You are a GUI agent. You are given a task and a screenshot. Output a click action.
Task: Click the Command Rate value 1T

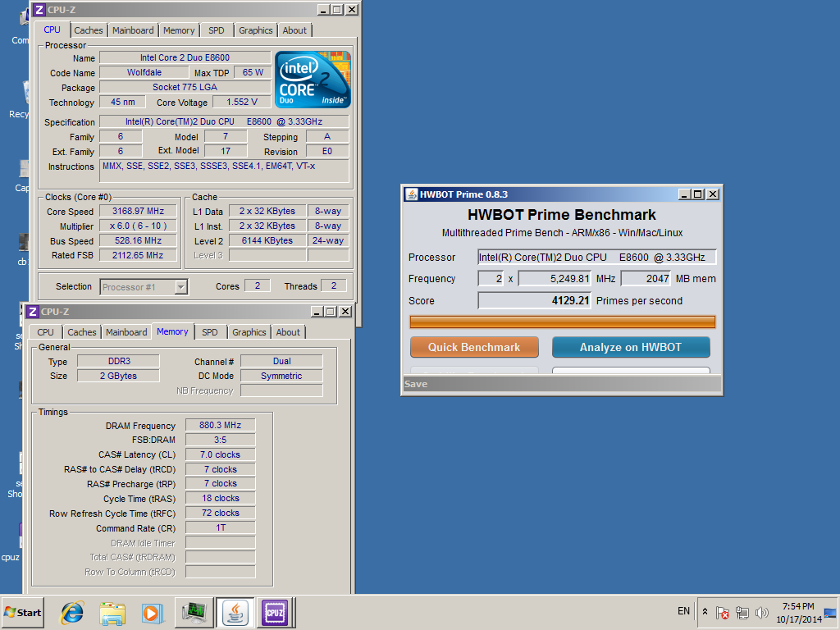point(220,527)
